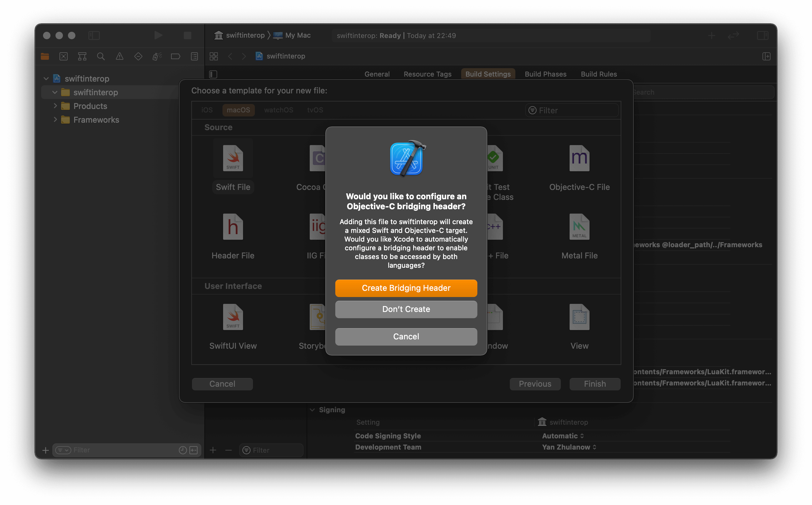The height and width of the screenshot is (505, 812).
Task: Switch to the Build Phases tab
Action: [x=545, y=74]
